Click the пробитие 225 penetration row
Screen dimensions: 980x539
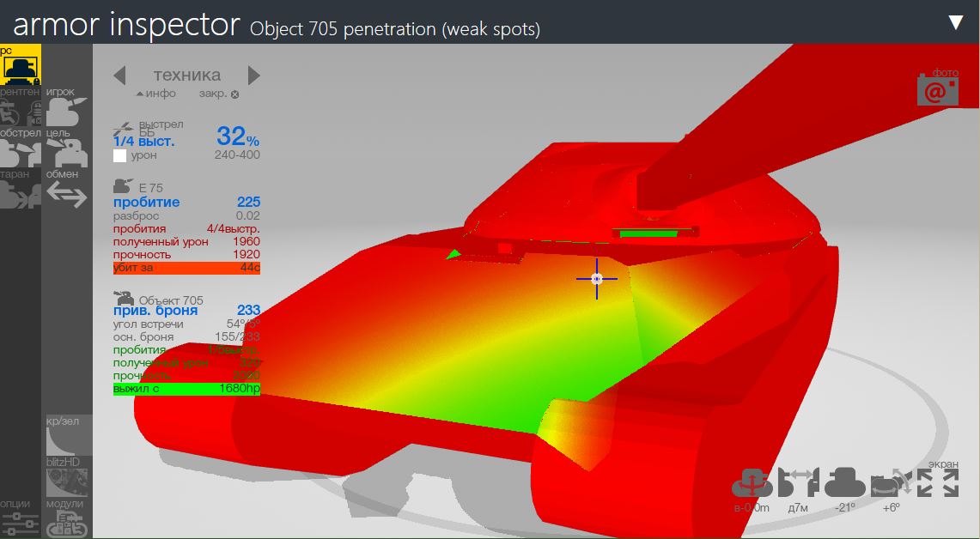[x=186, y=202]
